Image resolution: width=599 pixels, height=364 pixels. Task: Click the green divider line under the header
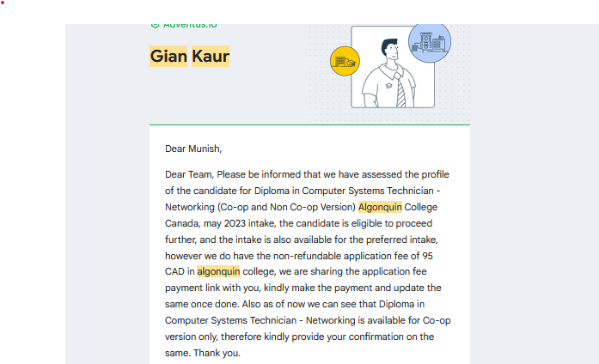coord(310,124)
